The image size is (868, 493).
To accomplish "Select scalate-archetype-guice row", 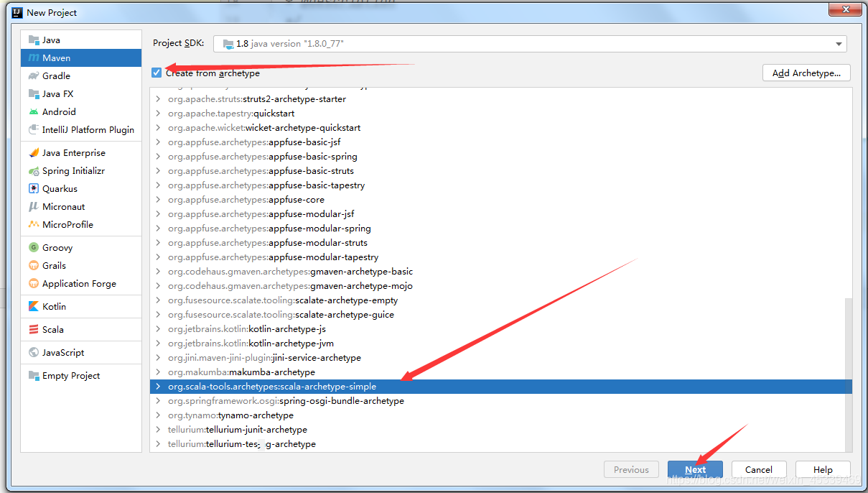I will tap(501, 315).
